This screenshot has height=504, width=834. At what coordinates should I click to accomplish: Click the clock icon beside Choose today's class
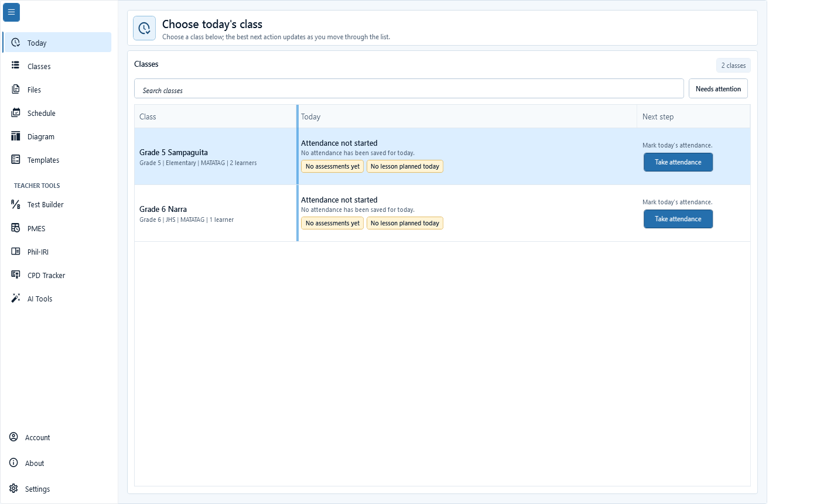(x=145, y=28)
